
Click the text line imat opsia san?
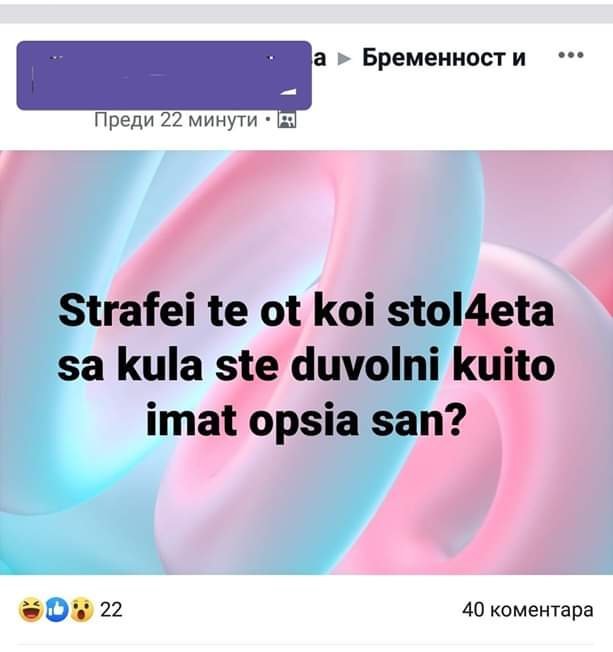coord(304,422)
